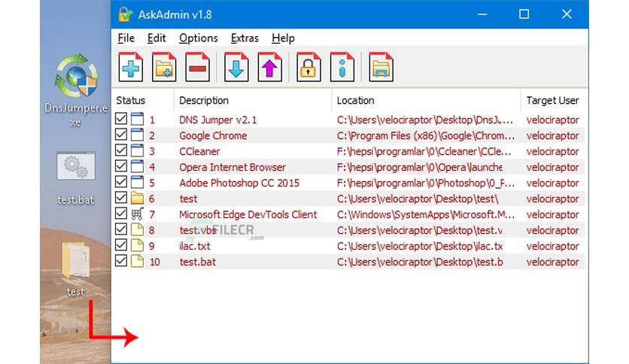629x364 pixels.
Task: Click the window icon of DNS Jumper row
Action: (137, 120)
